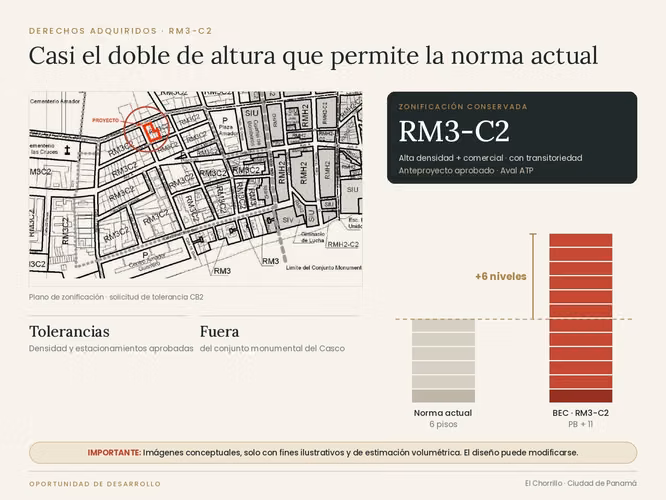Click the 'IMPORTANTE:' disclaimer banner

(333, 453)
